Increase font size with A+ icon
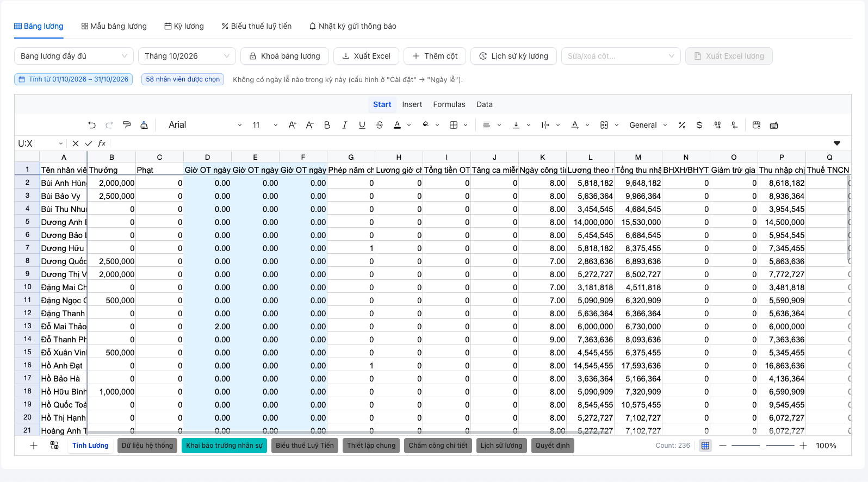Viewport: 868px width, 482px height. [x=293, y=125]
